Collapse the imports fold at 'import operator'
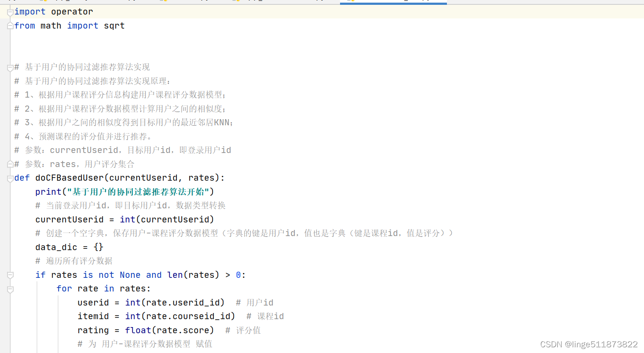 pyautogui.click(x=10, y=12)
